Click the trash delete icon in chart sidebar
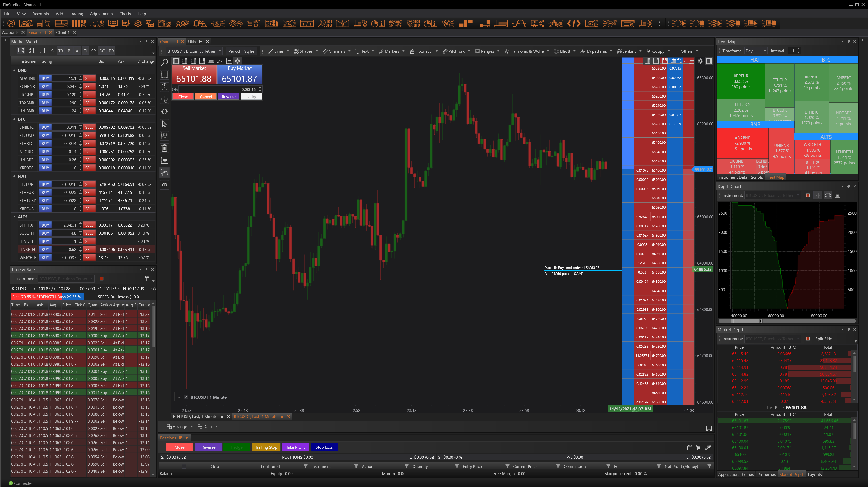868x487 pixels. point(164,148)
